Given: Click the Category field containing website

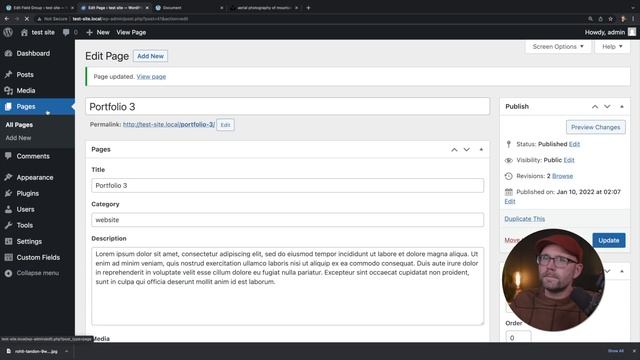Looking at the screenshot, I should [x=287, y=220].
